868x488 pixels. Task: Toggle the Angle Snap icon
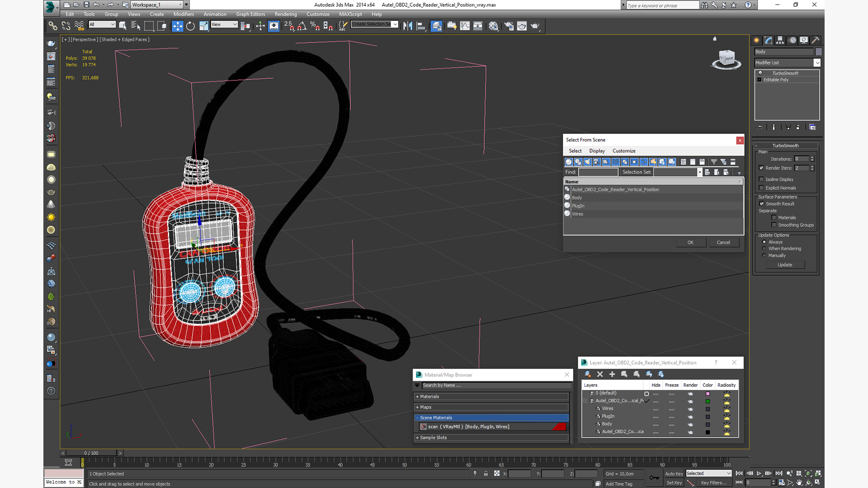[302, 26]
